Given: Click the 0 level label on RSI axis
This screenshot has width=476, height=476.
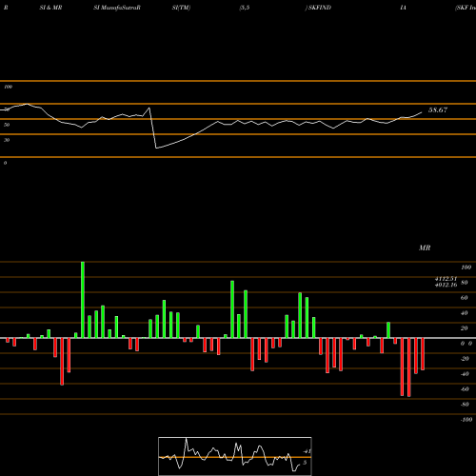Looking at the screenshot, I should (x=5, y=163).
